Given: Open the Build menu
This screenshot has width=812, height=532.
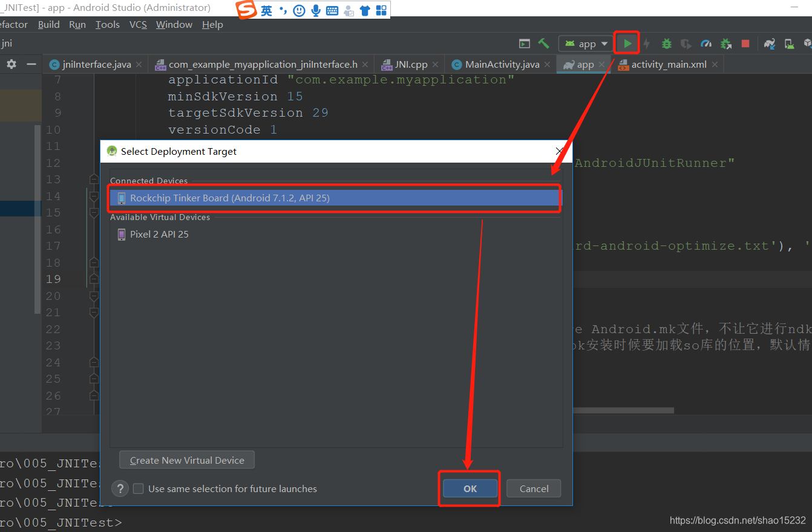Looking at the screenshot, I should (48, 25).
